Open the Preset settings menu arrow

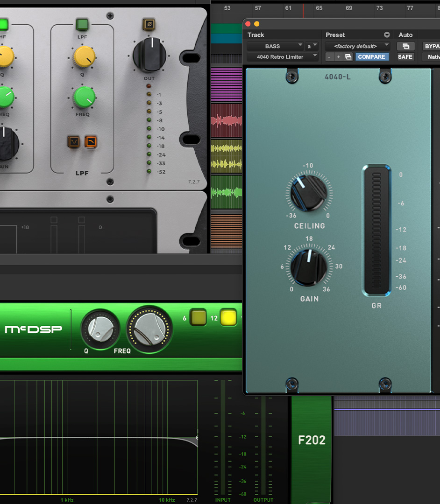pos(387,35)
